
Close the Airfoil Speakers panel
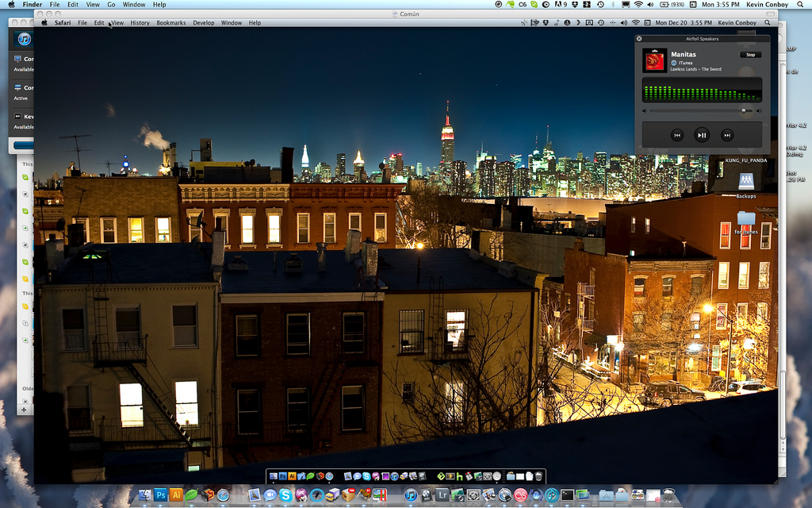tap(639, 38)
